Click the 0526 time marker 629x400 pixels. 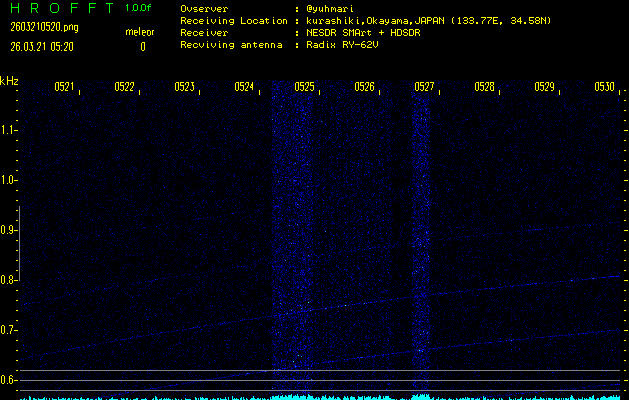tap(364, 87)
